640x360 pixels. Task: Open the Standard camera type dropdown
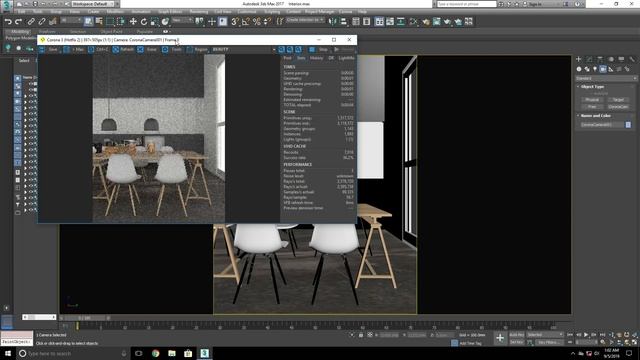[x=606, y=78]
